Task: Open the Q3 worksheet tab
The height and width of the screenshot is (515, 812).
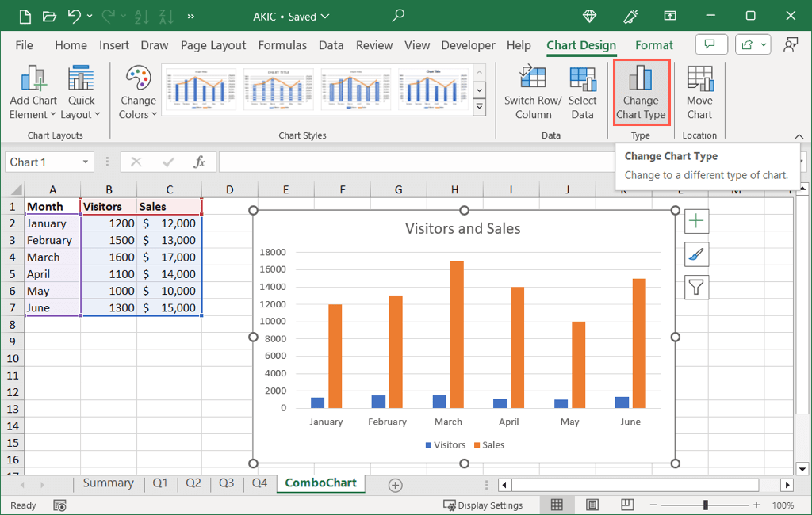Action: (x=227, y=483)
